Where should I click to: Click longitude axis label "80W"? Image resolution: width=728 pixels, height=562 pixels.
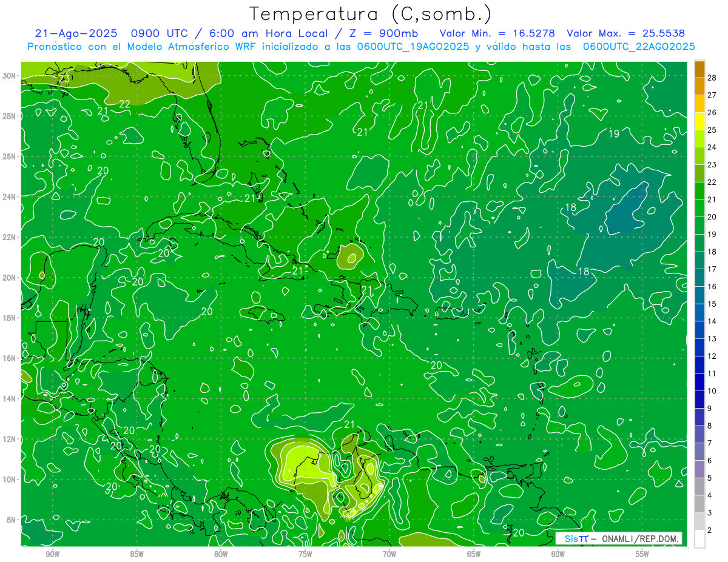pos(221,554)
